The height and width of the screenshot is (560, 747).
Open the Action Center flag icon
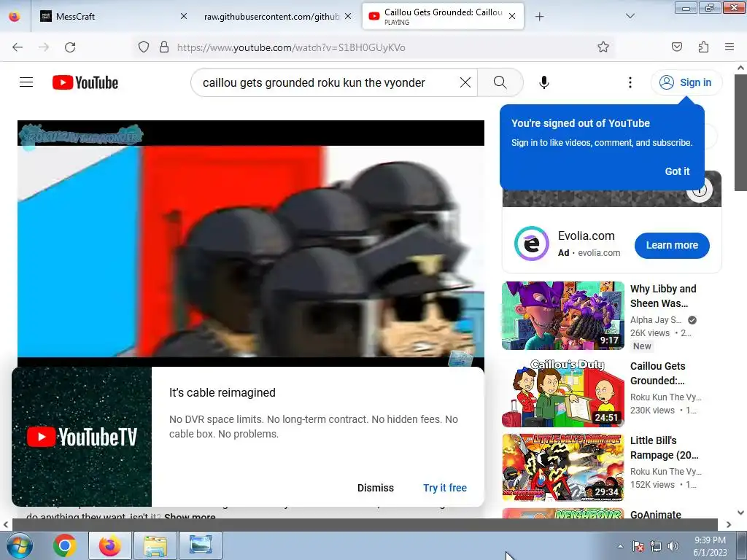(638, 546)
